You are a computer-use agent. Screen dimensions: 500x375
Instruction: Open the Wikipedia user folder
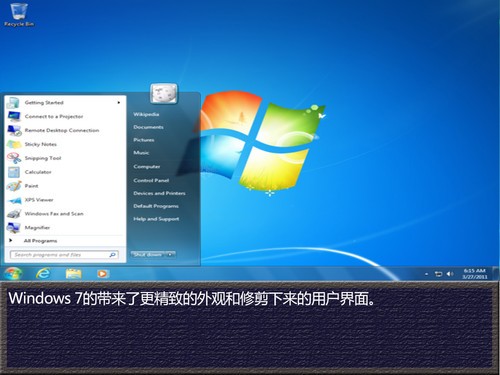pos(146,114)
